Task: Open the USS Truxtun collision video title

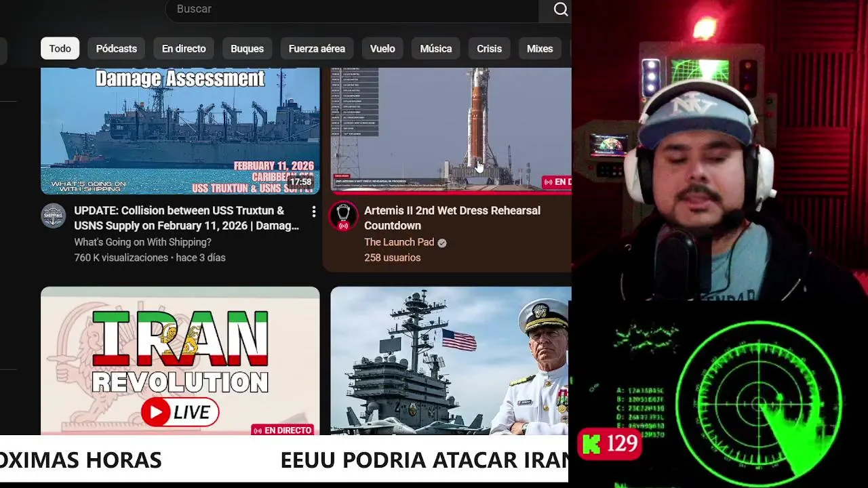Action: point(186,218)
